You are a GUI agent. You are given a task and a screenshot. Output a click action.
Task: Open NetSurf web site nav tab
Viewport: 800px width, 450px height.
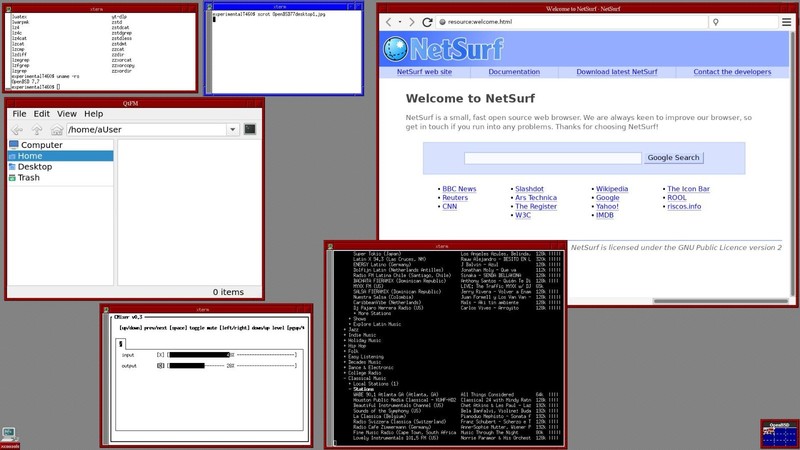click(424, 72)
